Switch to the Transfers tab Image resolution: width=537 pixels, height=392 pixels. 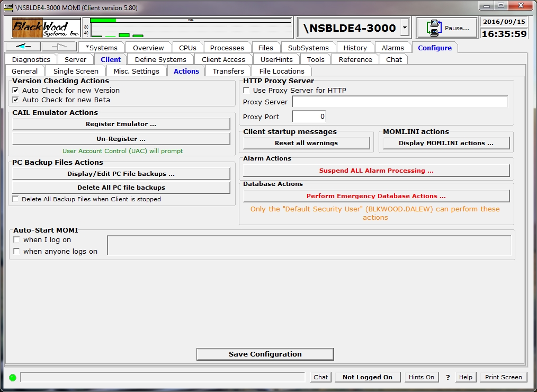click(228, 71)
